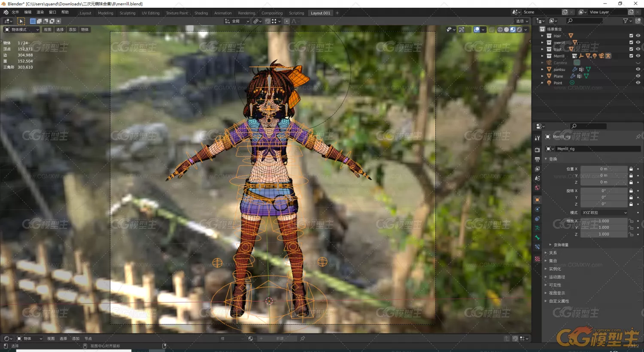Viewport: 644px width, 352px height.
Task: Click the 选项 button in viewport header
Action: (522, 21)
